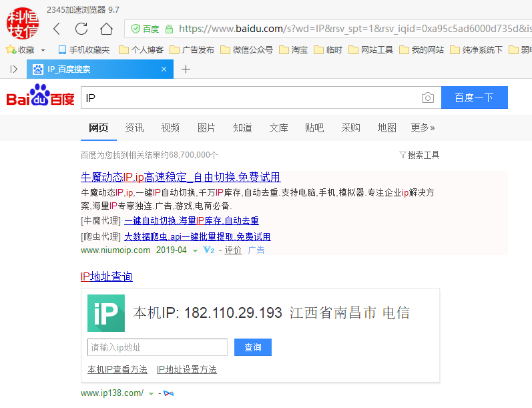Open the IP地址设置方法 link

pos(187,369)
